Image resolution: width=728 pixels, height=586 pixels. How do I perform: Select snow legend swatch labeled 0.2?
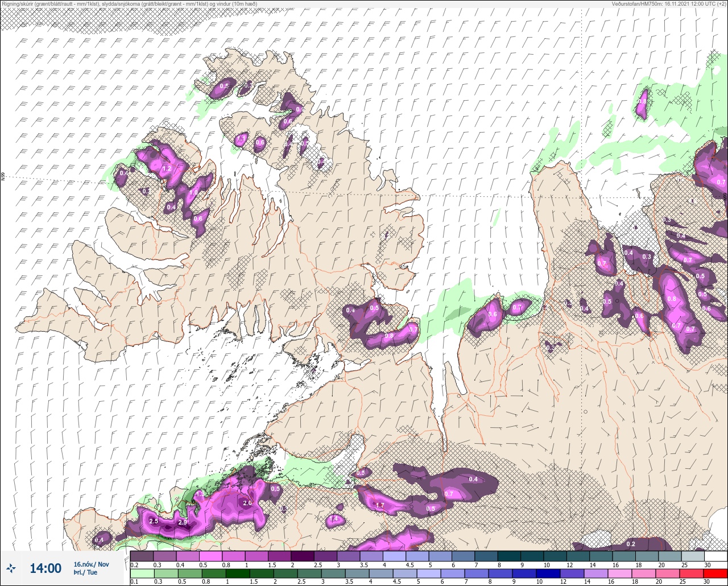pyautogui.click(x=142, y=556)
